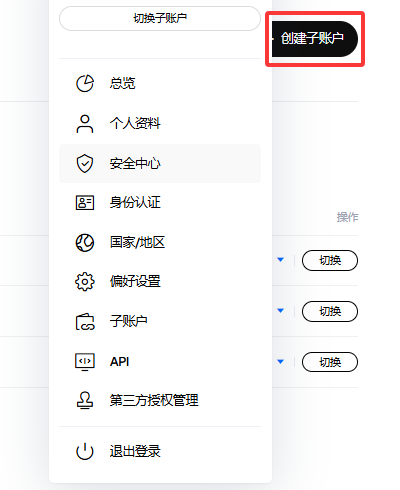This screenshot has width=400, height=490.
Task: Open the 安全中心 menu item
Action: pos(160,163)
